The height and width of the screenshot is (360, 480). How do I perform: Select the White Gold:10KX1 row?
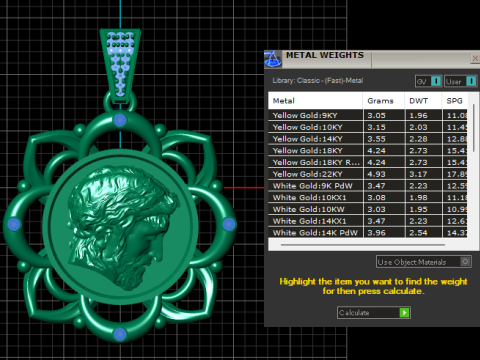click(368, 197)
